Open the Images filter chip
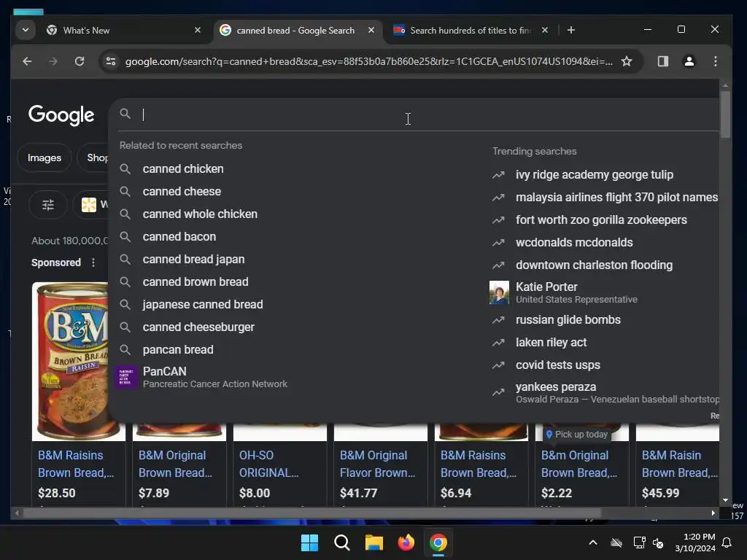This screenshot has height=560, width=747. coord(44,157)
